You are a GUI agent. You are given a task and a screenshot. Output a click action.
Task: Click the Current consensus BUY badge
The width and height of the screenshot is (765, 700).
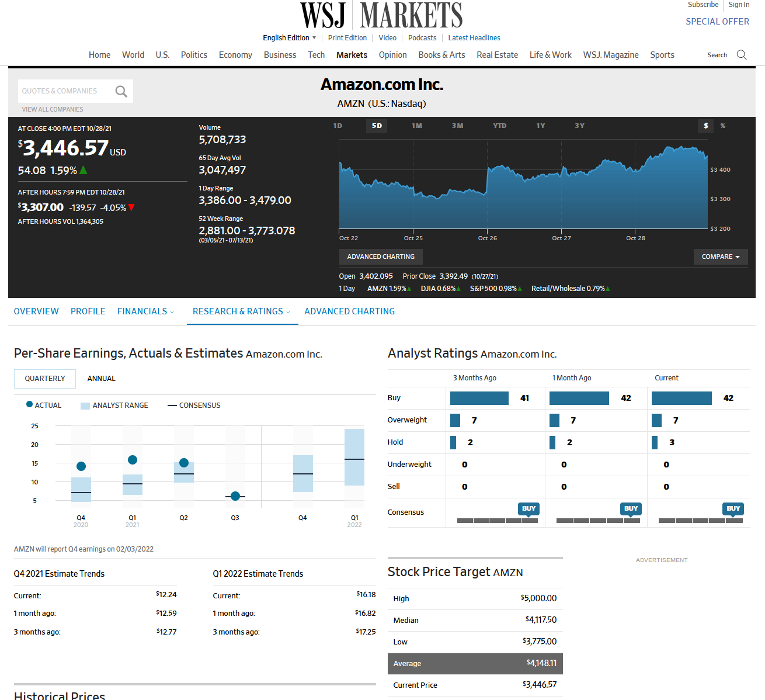[733, 508]
